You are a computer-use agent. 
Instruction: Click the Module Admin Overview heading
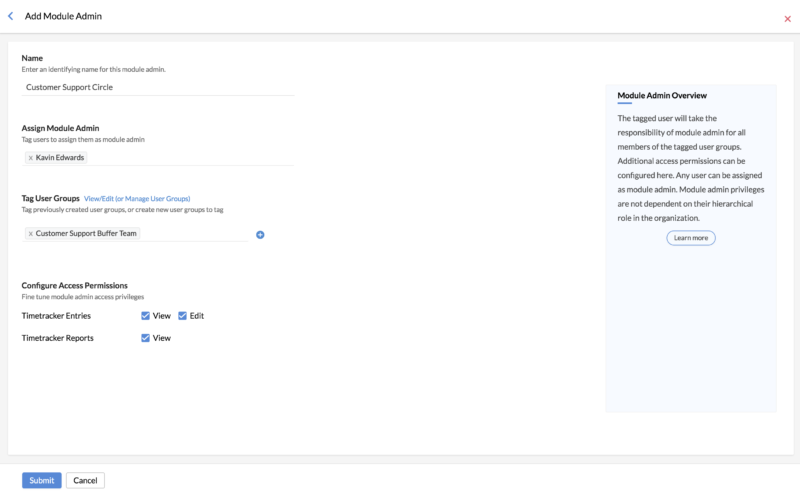click(x=662, y=95)
